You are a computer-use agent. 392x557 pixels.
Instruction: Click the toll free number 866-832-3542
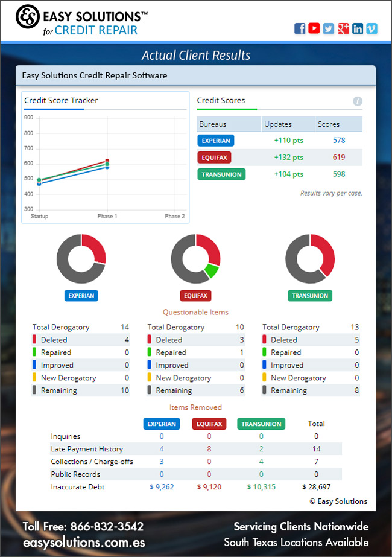tap(107, 526)
